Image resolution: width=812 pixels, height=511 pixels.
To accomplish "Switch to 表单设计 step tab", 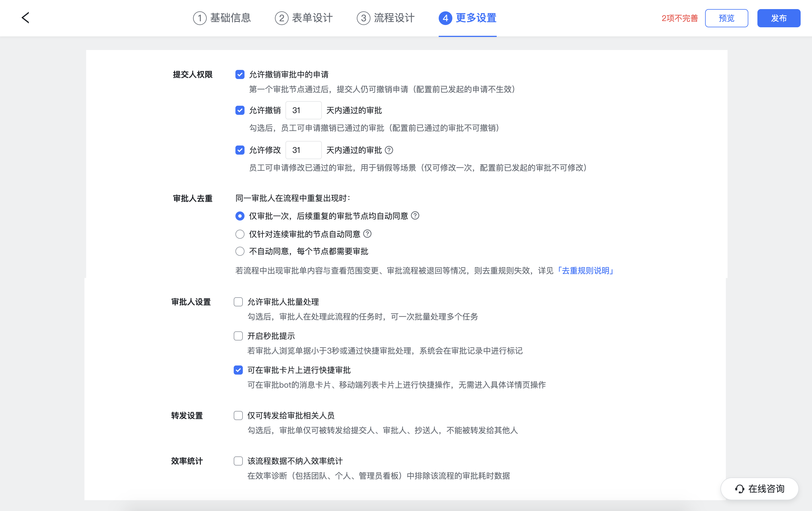I will (x=304, y=18).
